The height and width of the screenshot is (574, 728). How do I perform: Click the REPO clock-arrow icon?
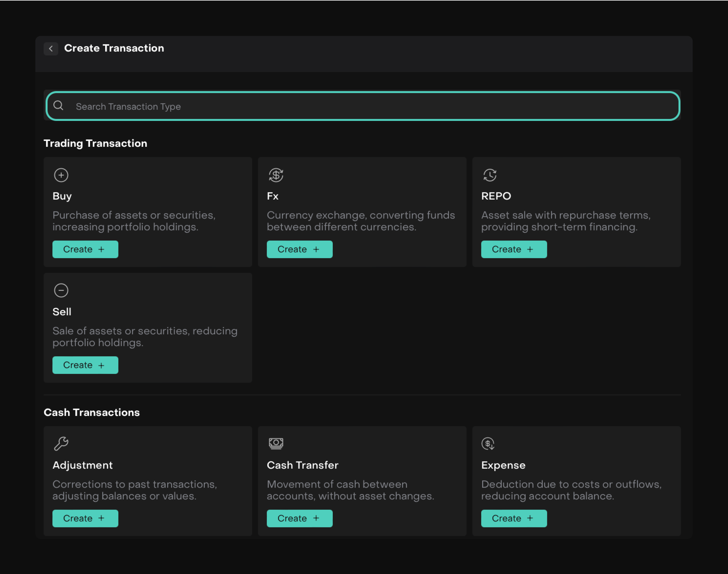click(x=490, y=175)
